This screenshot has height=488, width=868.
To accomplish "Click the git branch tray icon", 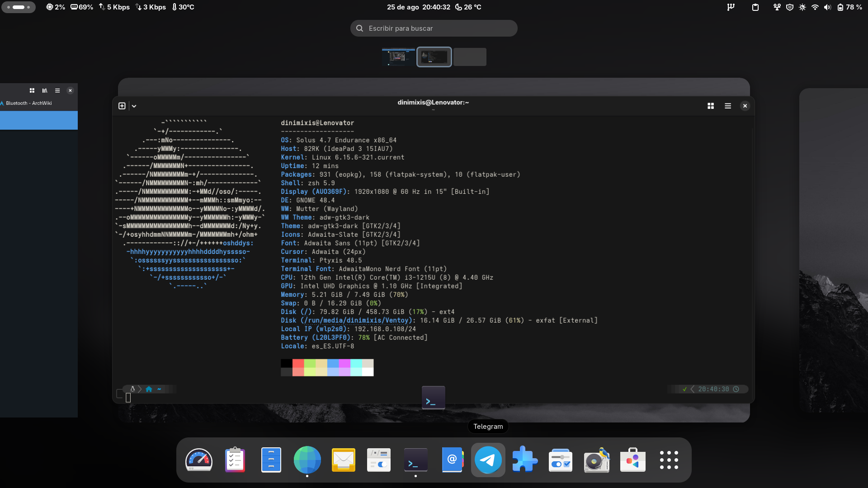I will (x=731, y=7).
